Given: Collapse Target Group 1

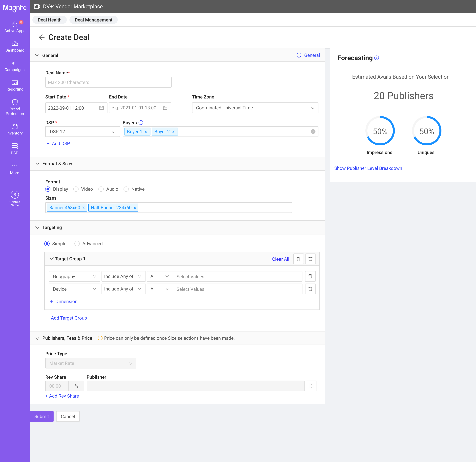Looking at the screenshot, I should coord(51,259).
